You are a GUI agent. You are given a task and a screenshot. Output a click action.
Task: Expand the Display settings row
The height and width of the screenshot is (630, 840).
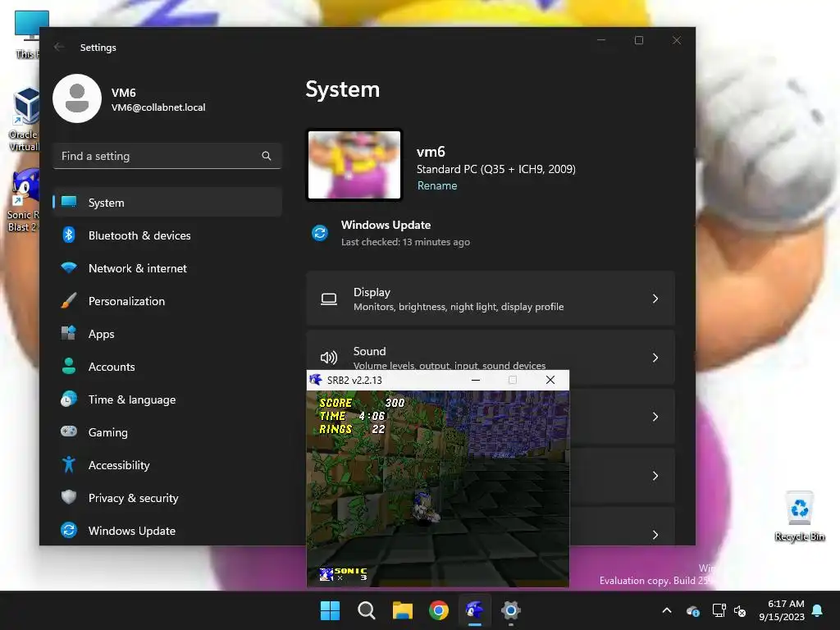click(491, 299)
